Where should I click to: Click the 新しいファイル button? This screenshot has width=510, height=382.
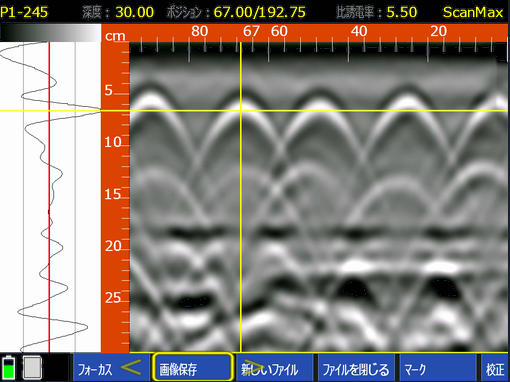point(275,367)
